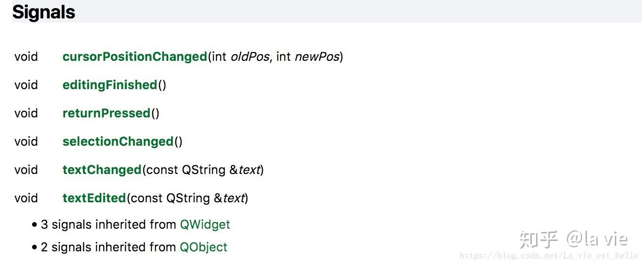The image size is (644, 265).
Task: Click the blog.csdn.net URL watermark
Action: tap(549, 256)
